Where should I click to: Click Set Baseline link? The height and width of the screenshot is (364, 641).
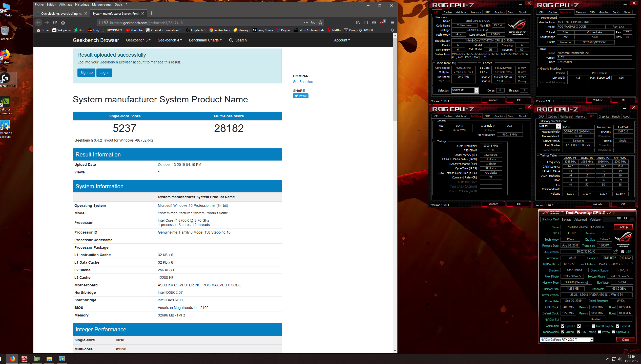(x=303, y=82)
